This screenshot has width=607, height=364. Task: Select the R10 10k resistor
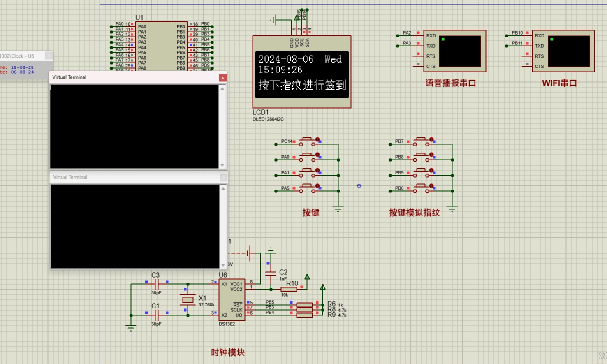tap(289, 290)
